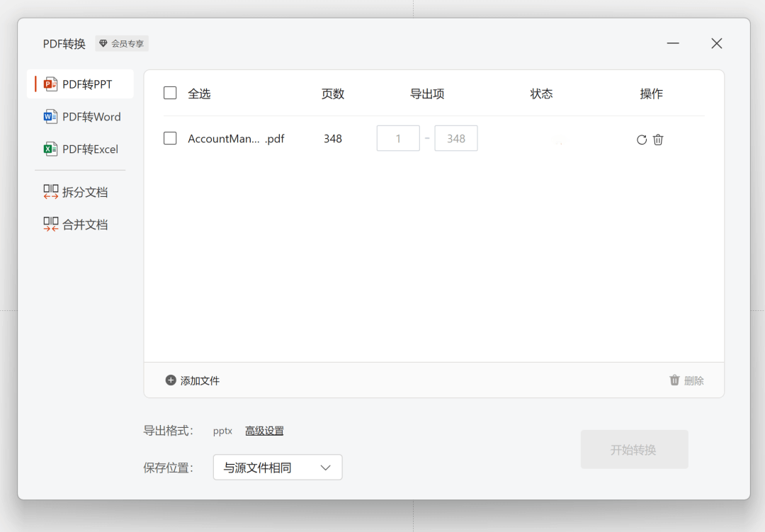The width and height of the screenshot is (765, 532).
Task: Open 高级设置 advanced settings
Action: [264, 431]
